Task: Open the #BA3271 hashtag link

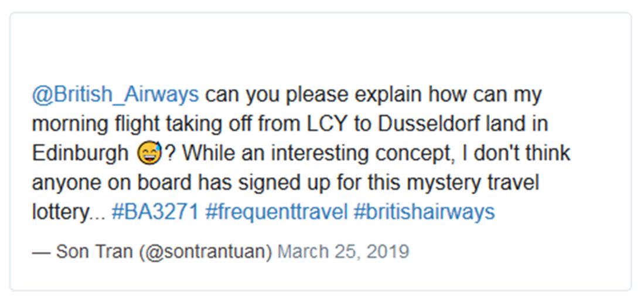Action: 155,212
